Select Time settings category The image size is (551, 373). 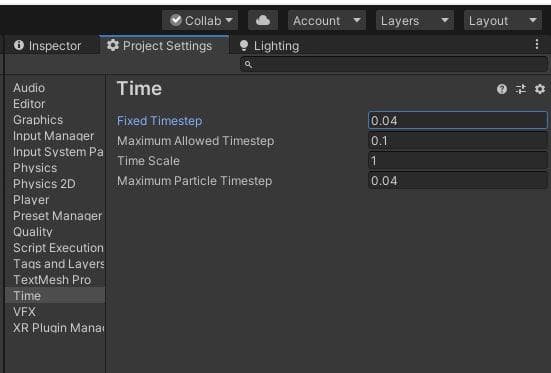[x=55, y=296]
